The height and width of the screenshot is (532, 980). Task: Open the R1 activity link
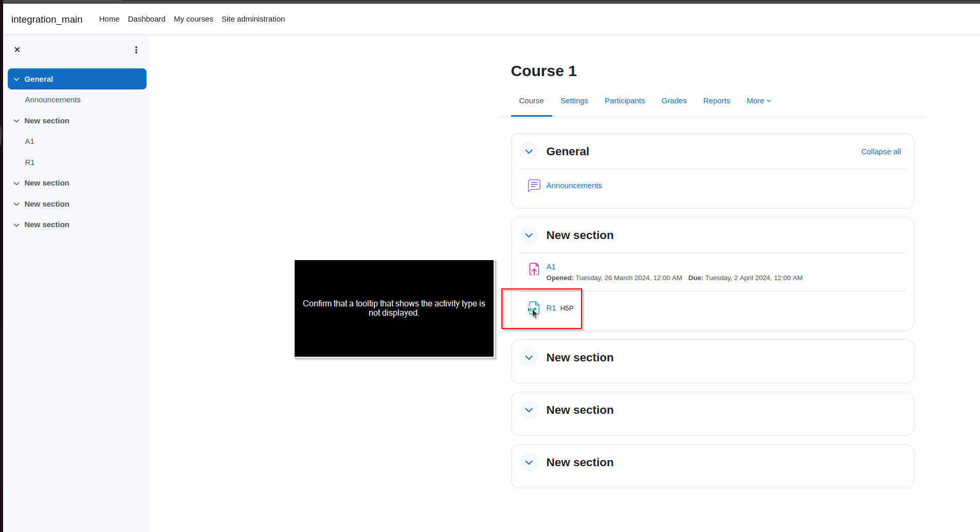pyautogui.click(x=551, y=308)
